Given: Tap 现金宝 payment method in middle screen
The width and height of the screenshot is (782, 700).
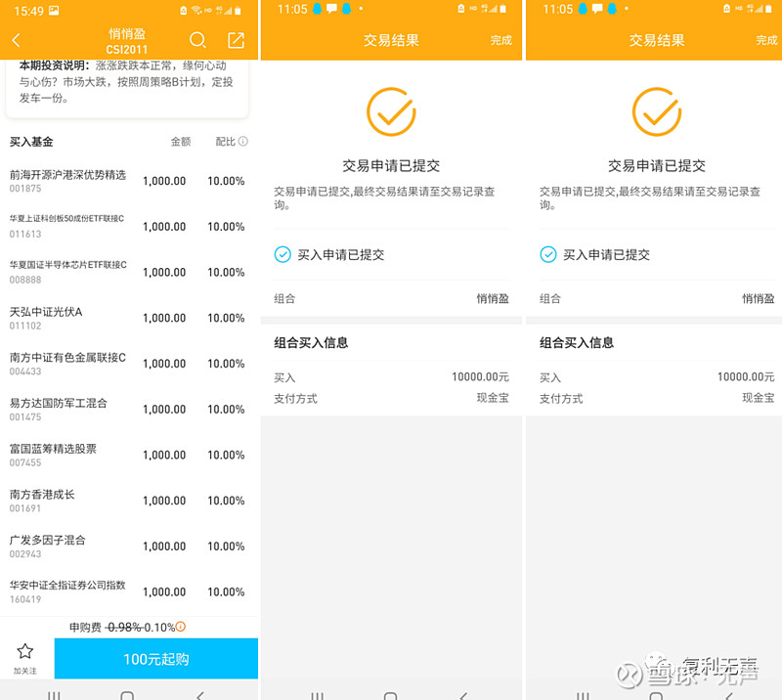Looking at the screenshot, I should click(493, 398).
